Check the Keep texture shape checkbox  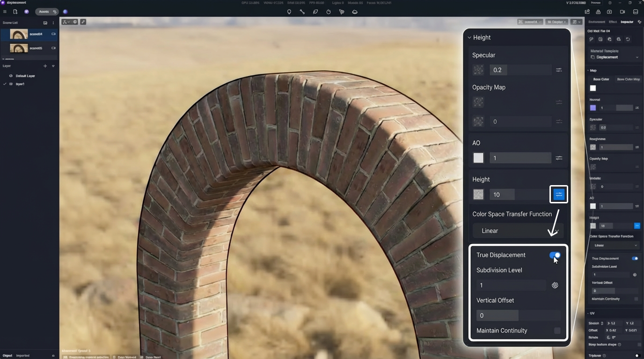(639, 345)
